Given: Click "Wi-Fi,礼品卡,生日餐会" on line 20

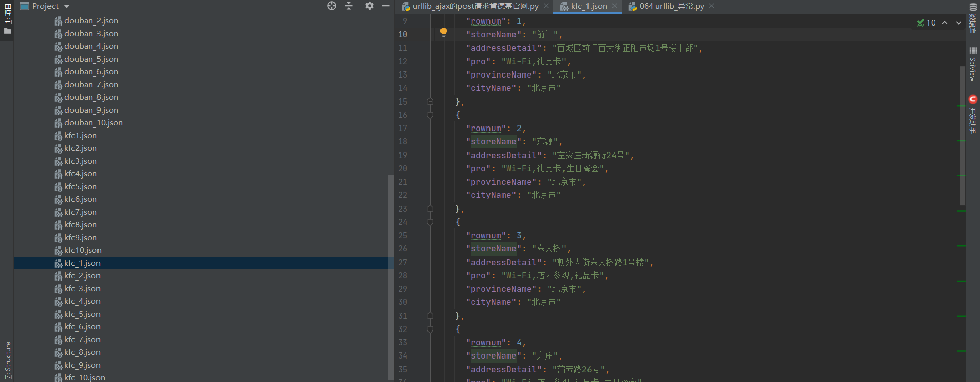Looking at the screenshot, I should tap(552, 168).
